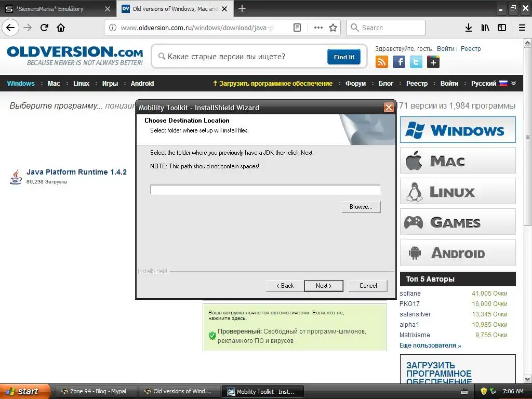Click the plus share icon
The width and height of the screenshot is (532, 399).
(433, 62)
